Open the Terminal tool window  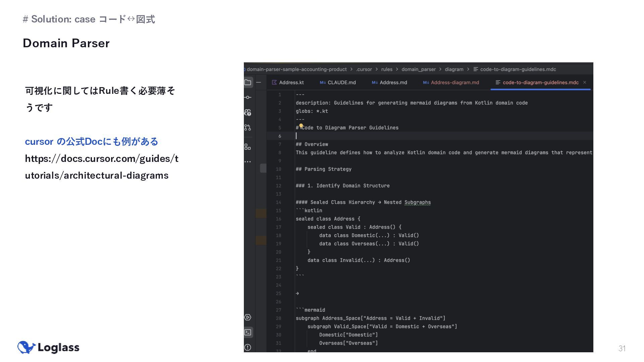pos(248,332)
